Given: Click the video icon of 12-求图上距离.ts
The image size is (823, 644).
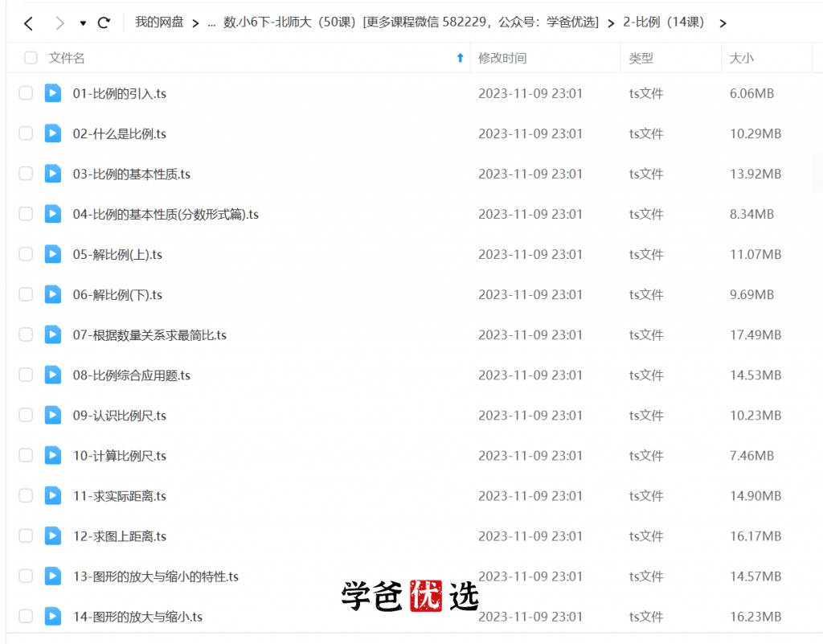Looking at the screenshot, I should (x=52, y=536).
